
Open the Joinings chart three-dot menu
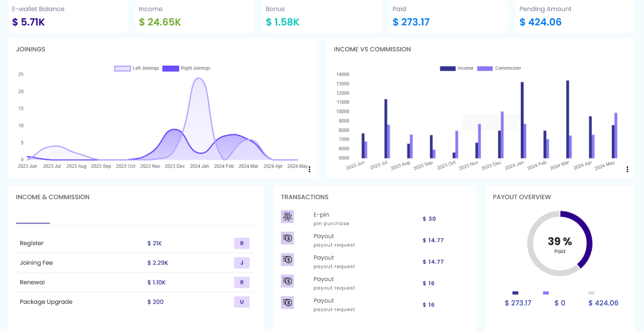[309, 169]
